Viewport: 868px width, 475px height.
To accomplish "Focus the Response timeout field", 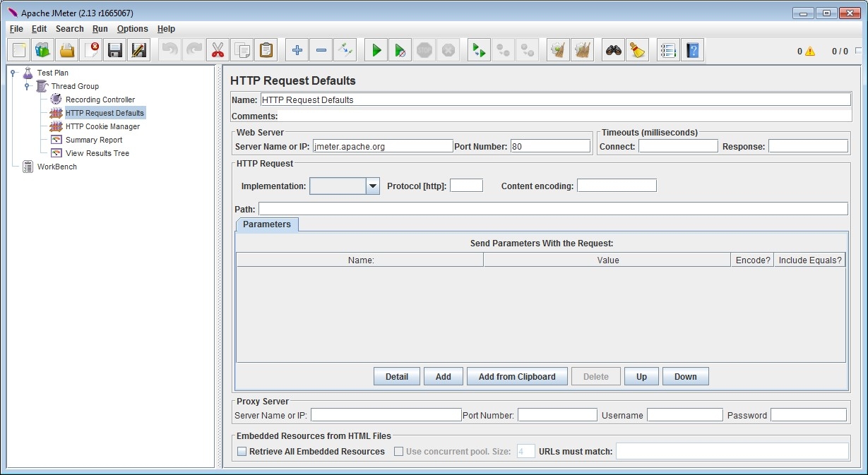I will pyautogui.click(x=808, y=146).
